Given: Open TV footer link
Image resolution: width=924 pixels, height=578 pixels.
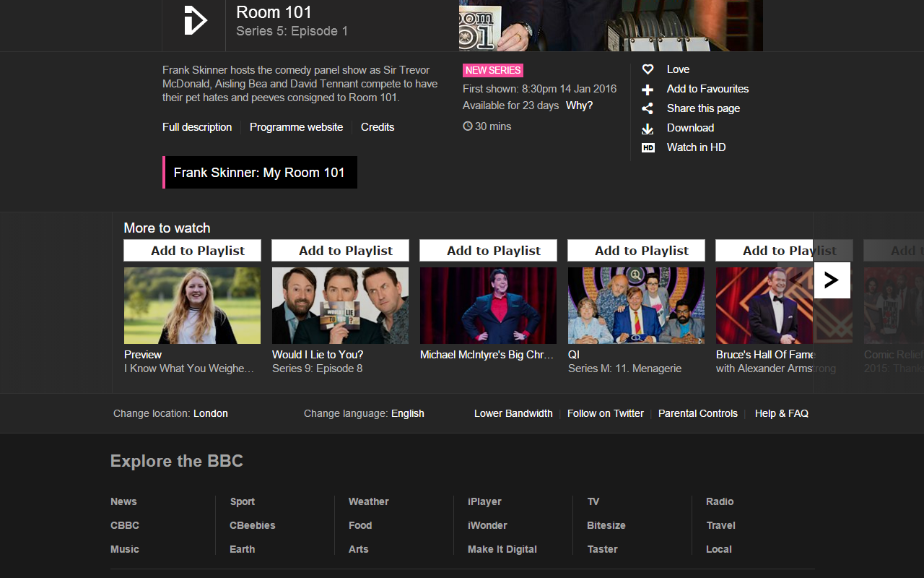Looking at the screenshot, I should 593,501.
